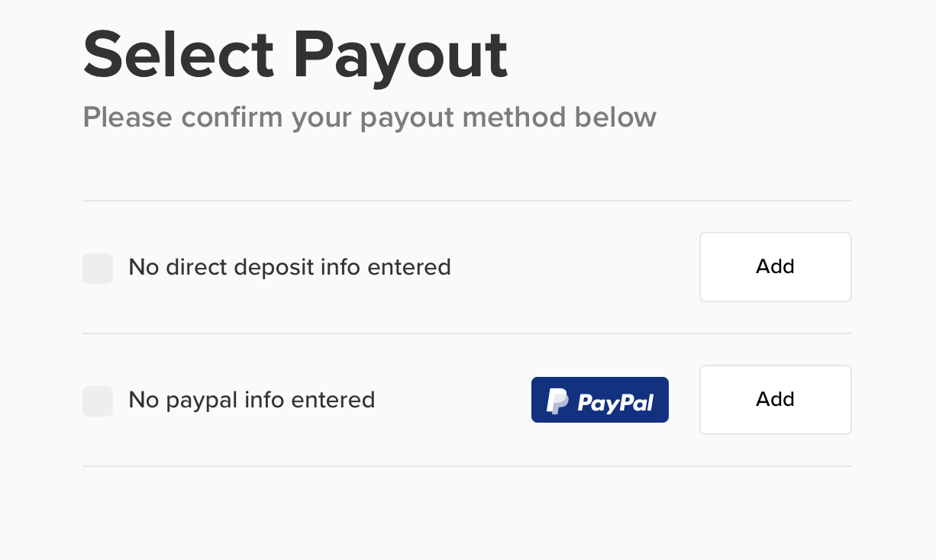Click the 'Please confirm your payout method below' subtitle
Image resolution: width=936 pixels, height=560 pixels.
point(370,118)
